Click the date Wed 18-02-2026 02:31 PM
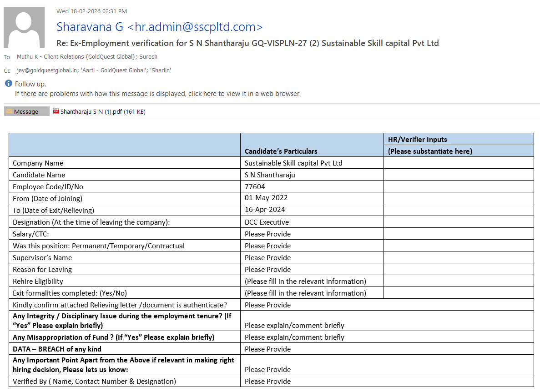The height and width of the screenshot is (392, 540). (x=91, y=11)
